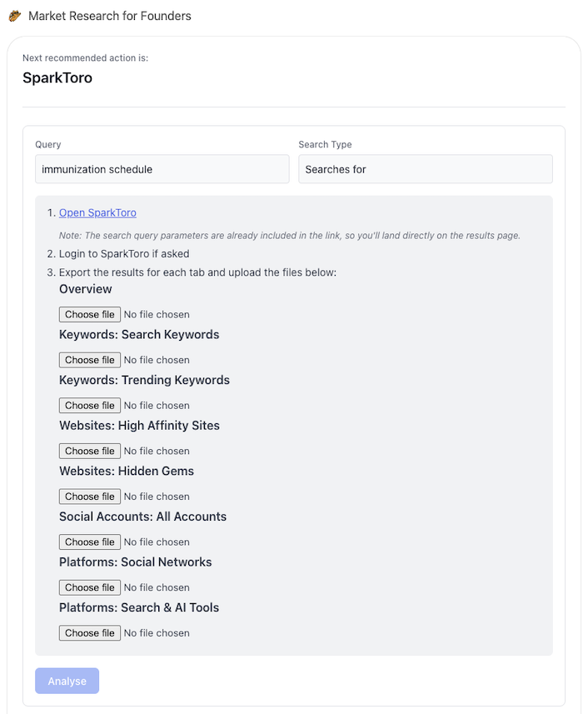Screen dimensions: 588x714
Task: Choose file for Social Accounts: All Accounts
Action: (x=90, y=542)
